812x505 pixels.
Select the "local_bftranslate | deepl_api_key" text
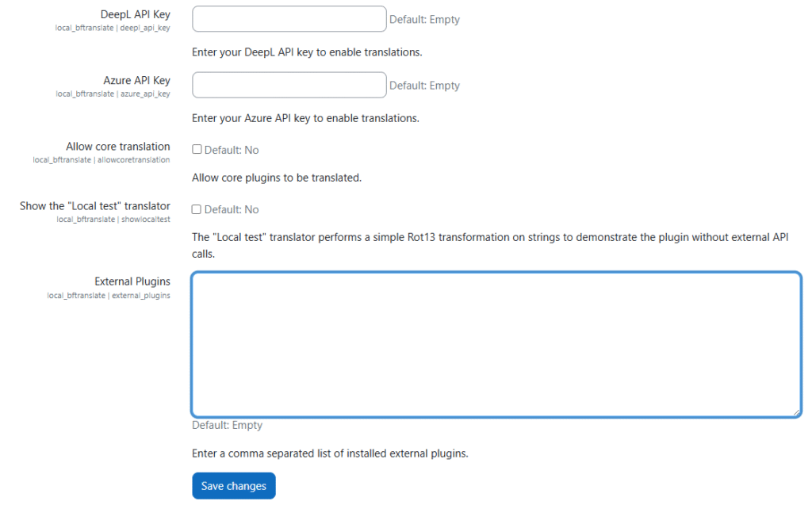pos(113,28)
